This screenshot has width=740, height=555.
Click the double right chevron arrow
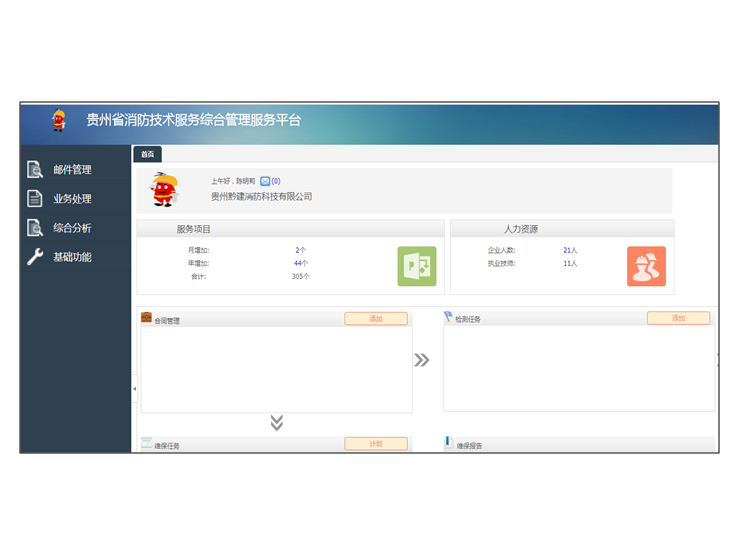(x=422, y=360)
